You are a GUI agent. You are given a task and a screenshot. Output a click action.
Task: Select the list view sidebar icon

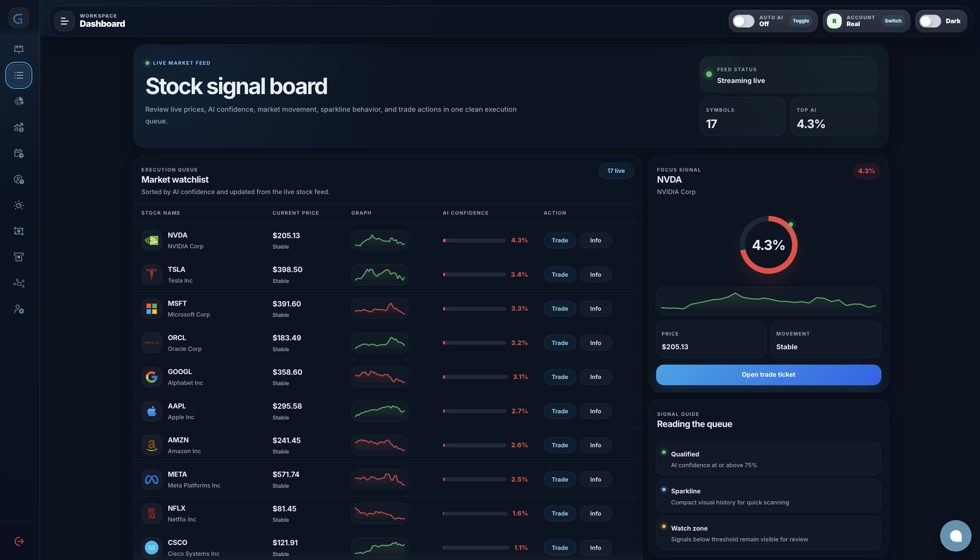pos(19,75)
